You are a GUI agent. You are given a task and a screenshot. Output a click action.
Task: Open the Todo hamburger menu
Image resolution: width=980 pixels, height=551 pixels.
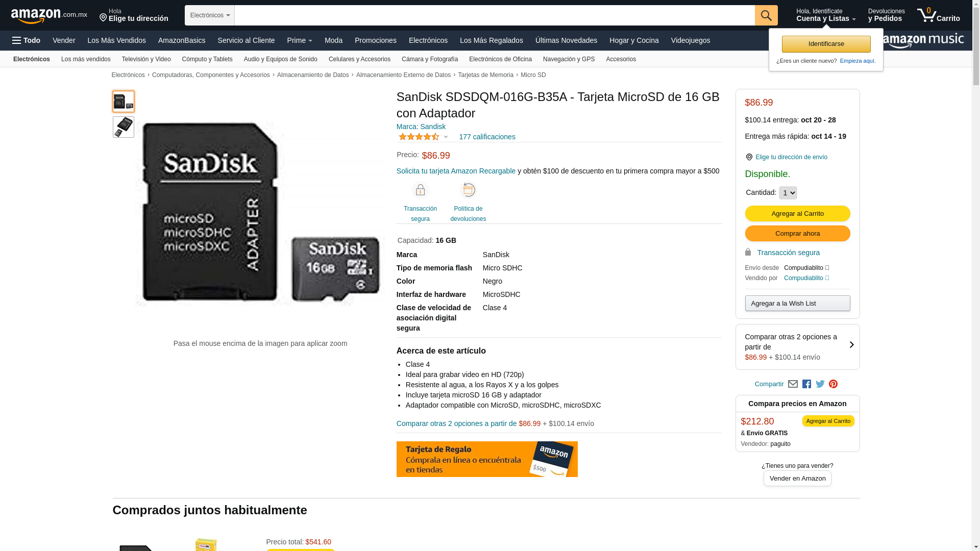(26, 40)
